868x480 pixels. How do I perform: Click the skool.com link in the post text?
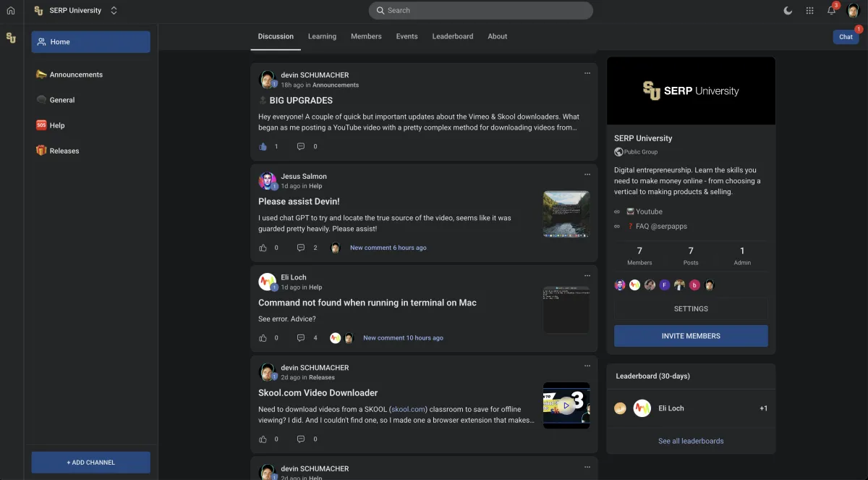(409, 409)
